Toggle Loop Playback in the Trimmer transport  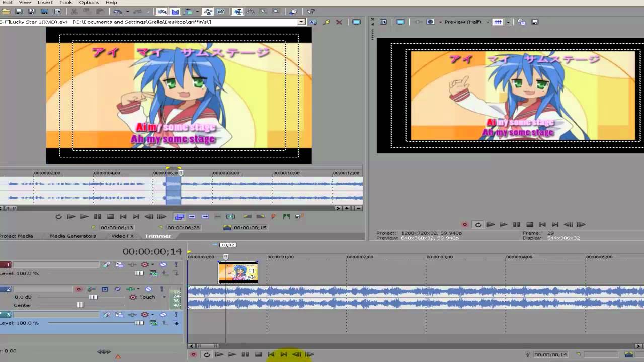(x=58, y=217)
